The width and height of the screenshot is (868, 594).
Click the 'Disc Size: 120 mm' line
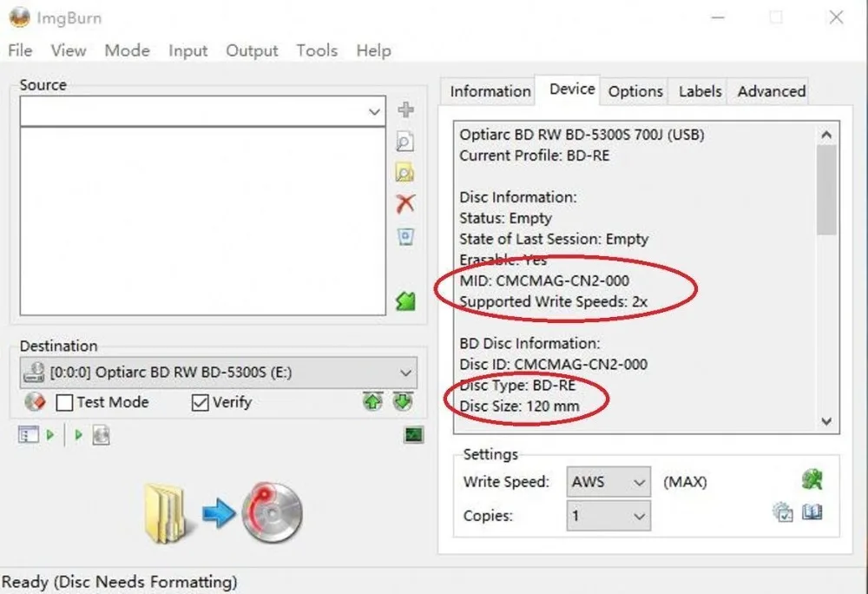pyautogui.click(x=519, y=406)
